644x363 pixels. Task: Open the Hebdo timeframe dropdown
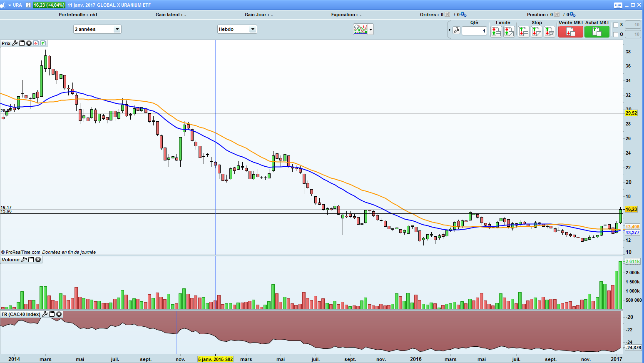click(x=237, y=29)
